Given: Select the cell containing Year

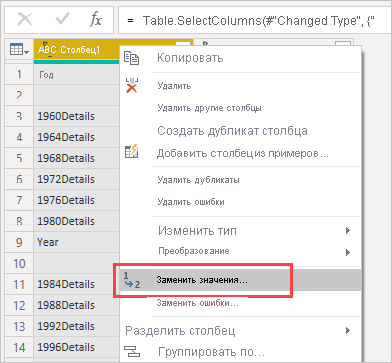Looking at the screenshot, I should 76,242.
